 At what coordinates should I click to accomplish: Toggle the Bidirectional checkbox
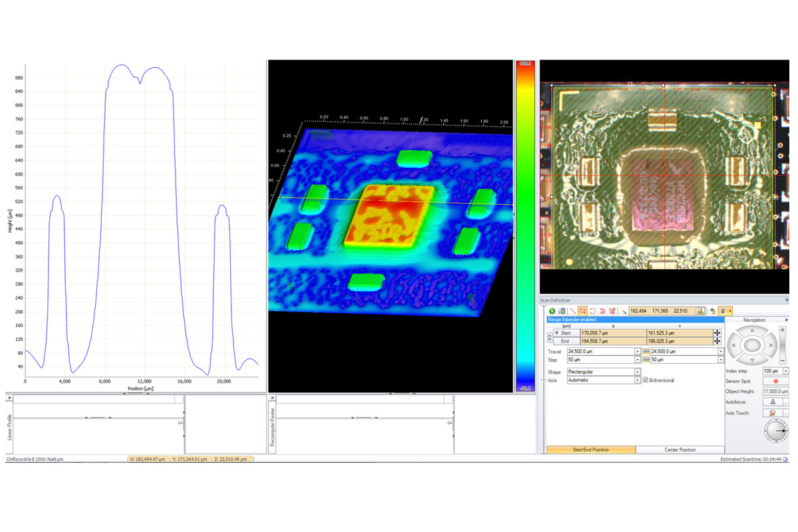[646, 380]
